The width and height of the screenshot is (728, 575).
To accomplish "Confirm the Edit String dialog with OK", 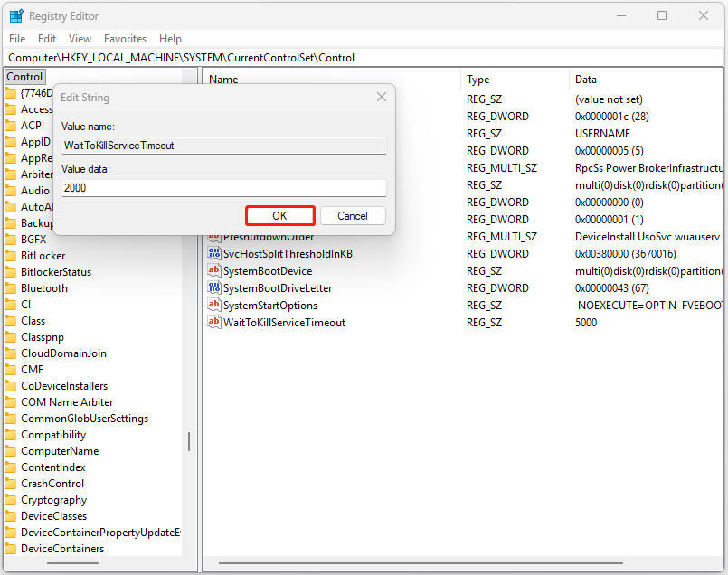I will click(x=280, y=216).
